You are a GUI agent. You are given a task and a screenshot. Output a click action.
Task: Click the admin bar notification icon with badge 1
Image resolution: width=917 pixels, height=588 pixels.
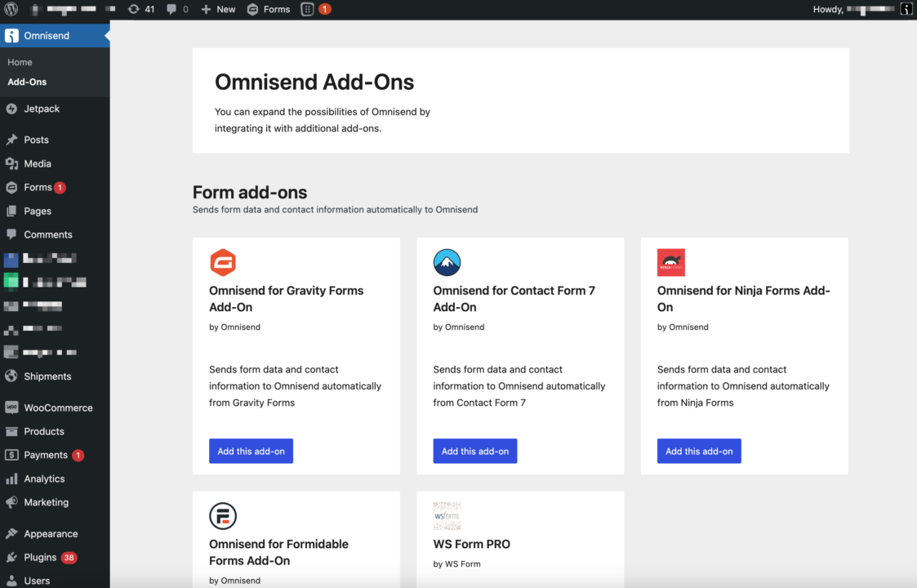[316, 9]
